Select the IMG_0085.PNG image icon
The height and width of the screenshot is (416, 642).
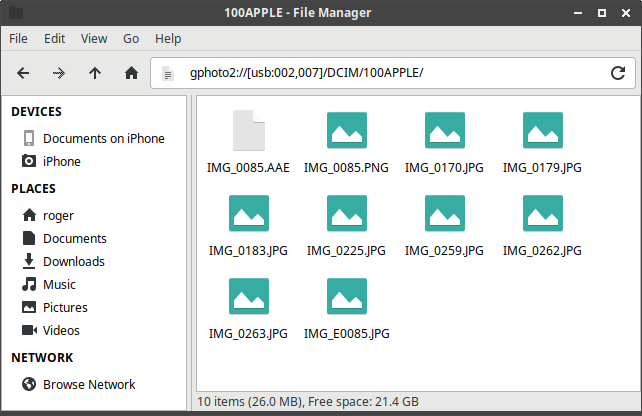pos(347,130)
